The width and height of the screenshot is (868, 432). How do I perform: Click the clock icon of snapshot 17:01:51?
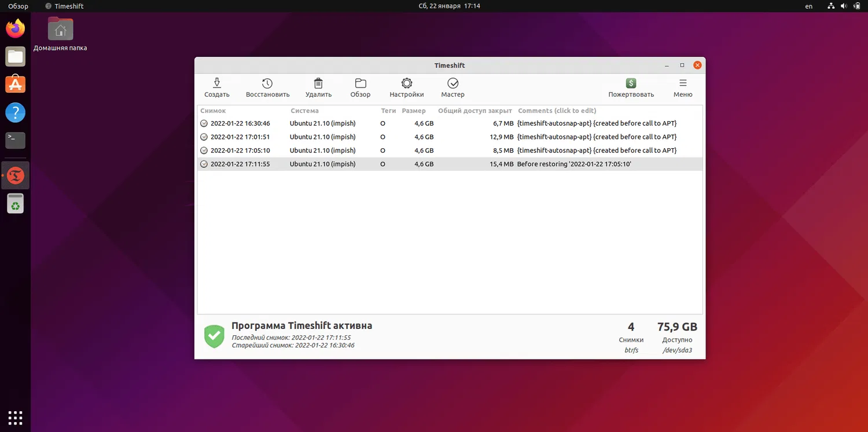coord(204,137)
